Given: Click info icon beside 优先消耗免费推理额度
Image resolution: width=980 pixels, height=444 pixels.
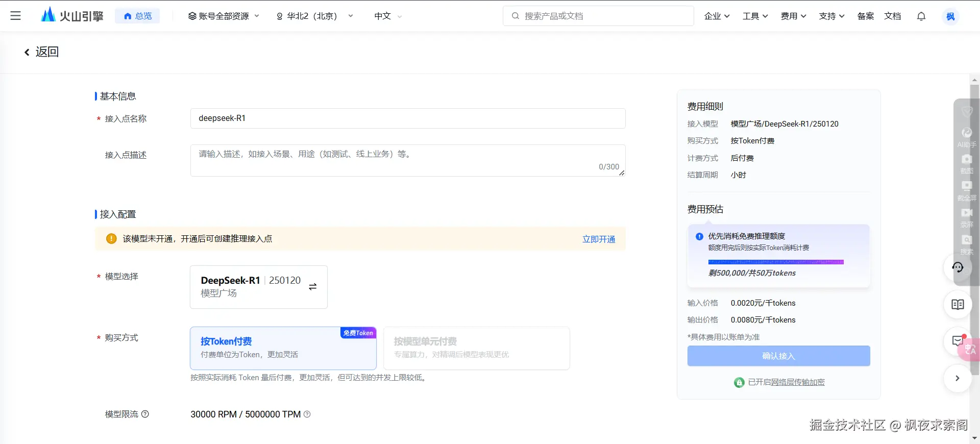Looking at the screenshot, I should pos(699,236).
